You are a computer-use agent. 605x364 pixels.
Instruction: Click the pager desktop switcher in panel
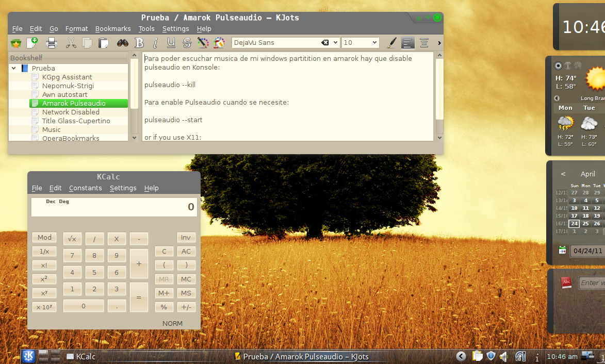[x=50, y=356]
